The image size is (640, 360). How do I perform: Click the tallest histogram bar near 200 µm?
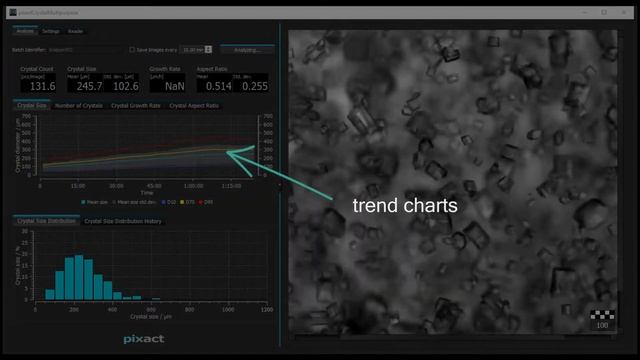point(79,278)
